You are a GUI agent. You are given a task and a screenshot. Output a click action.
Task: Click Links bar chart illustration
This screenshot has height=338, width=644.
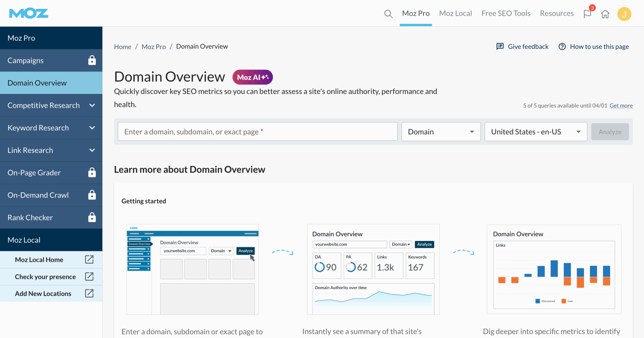(554, 269)
